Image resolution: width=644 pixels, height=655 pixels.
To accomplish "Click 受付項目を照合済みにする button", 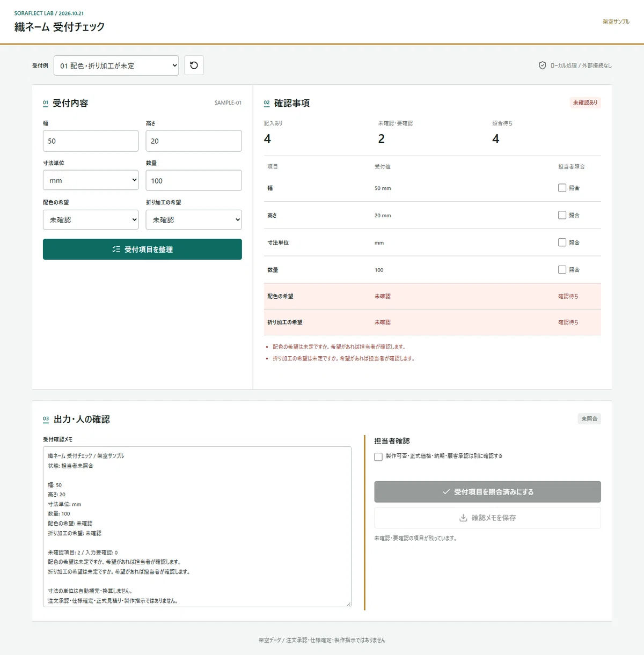I will [487, 492].
